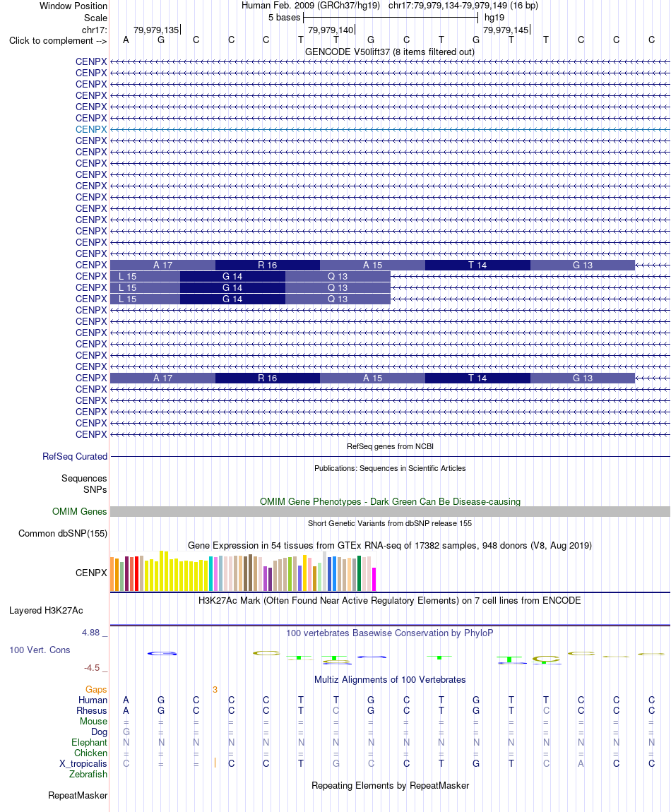Click the chr17:79,979,134-79,979,149 (16 bp) coordinates
The image size is (671, 812).
[463, 5]
